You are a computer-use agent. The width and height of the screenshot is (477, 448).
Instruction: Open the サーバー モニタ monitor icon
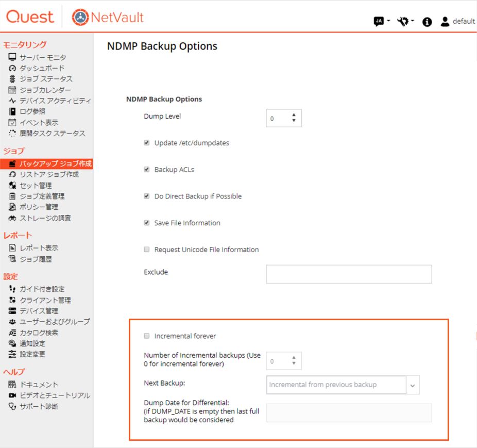(x=12, y=57)
